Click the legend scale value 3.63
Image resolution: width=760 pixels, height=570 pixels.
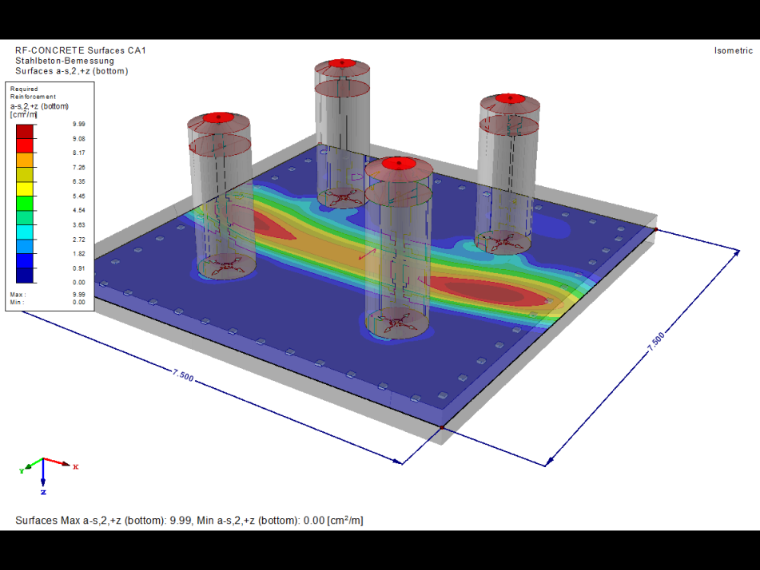pyautogui.click(x=79, y=225)
